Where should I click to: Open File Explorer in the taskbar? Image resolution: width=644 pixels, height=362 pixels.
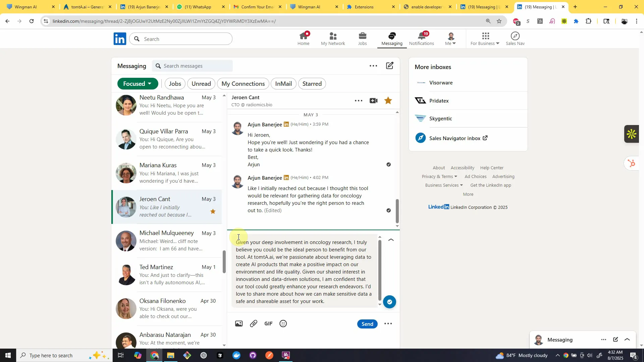tap(171, 355)
